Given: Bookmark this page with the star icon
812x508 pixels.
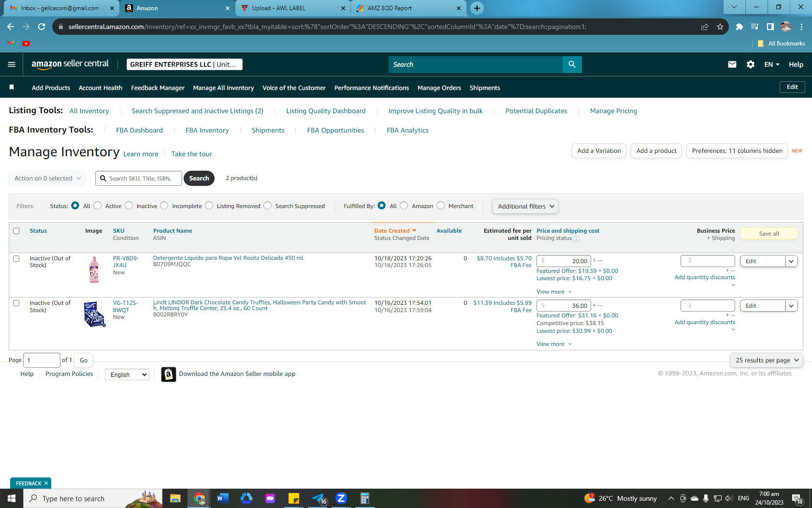Looking at the screenshot, I should [720, 27].
